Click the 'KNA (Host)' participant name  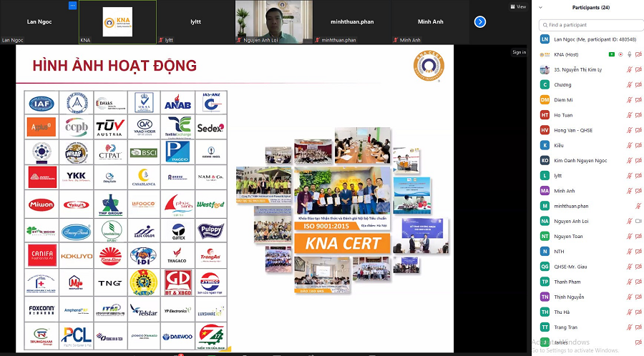tap(566, 54)
